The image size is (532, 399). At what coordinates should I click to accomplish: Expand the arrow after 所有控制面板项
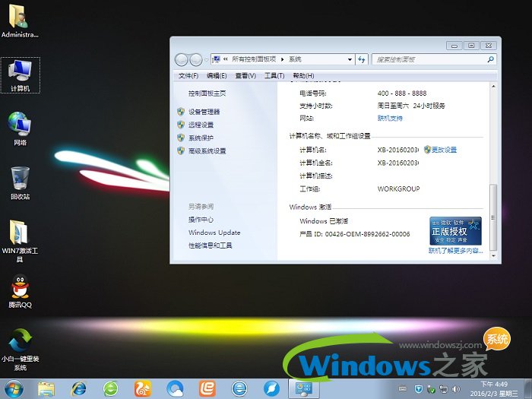pyautogui.click(x=282, y=60)
